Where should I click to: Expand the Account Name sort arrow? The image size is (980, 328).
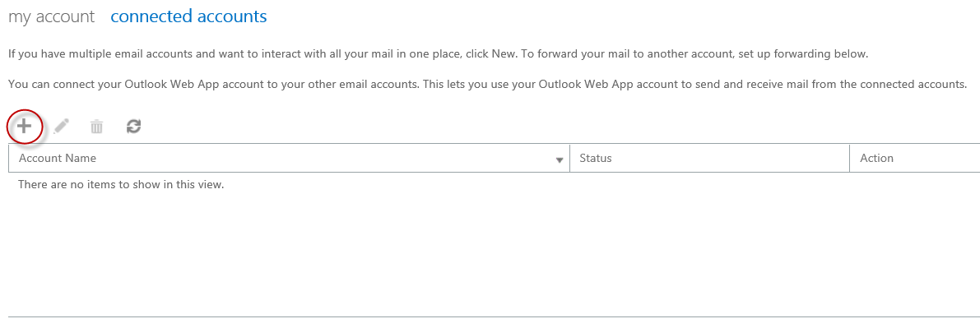[560, 160]
